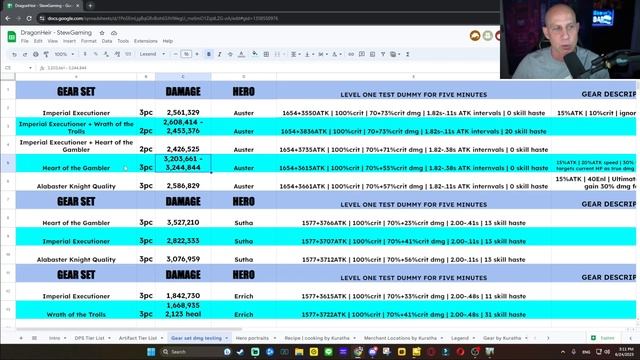Image resolution: width=640 pixels, height=360 pixels.
Task: Click the paint format icon
Action: (46, 54)
